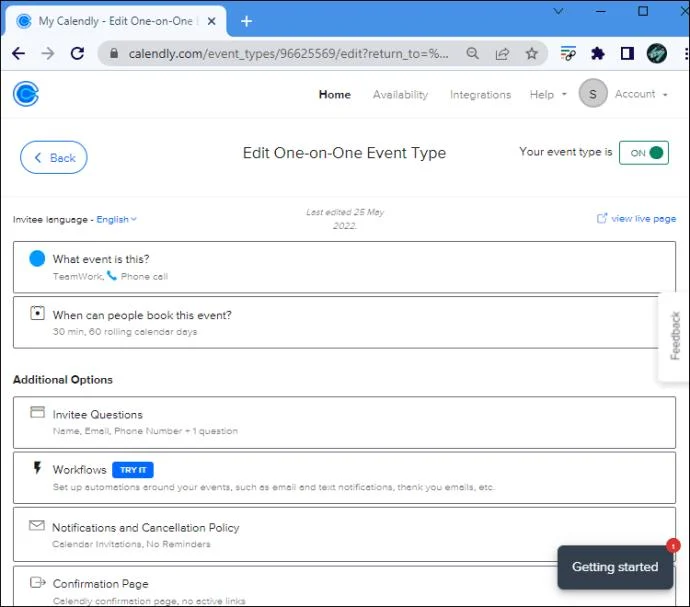This screenshot has width=690, height=607.
Task: Click the Notifications envelope icon
Action: tap(37, 525)
